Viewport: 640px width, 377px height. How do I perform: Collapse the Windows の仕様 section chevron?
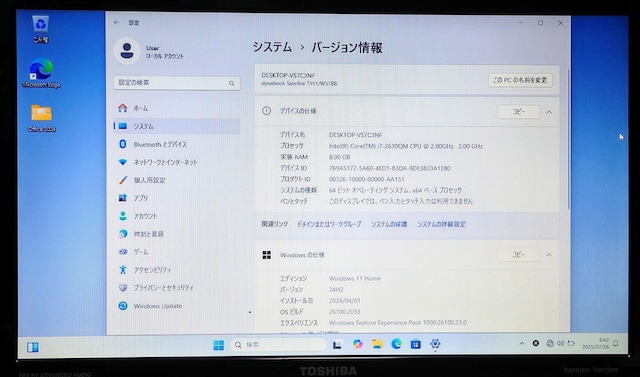(x=549, y=255)
